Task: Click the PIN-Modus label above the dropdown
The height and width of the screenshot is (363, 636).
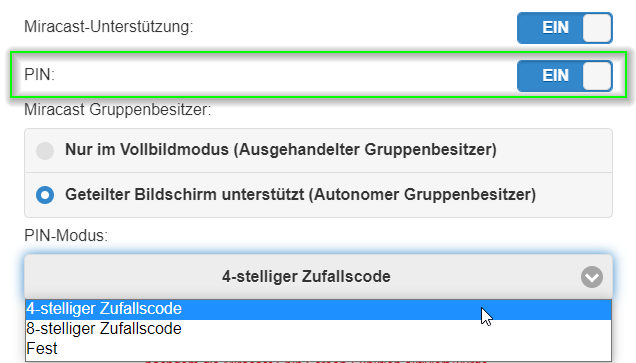Action: tap(66, 236)
